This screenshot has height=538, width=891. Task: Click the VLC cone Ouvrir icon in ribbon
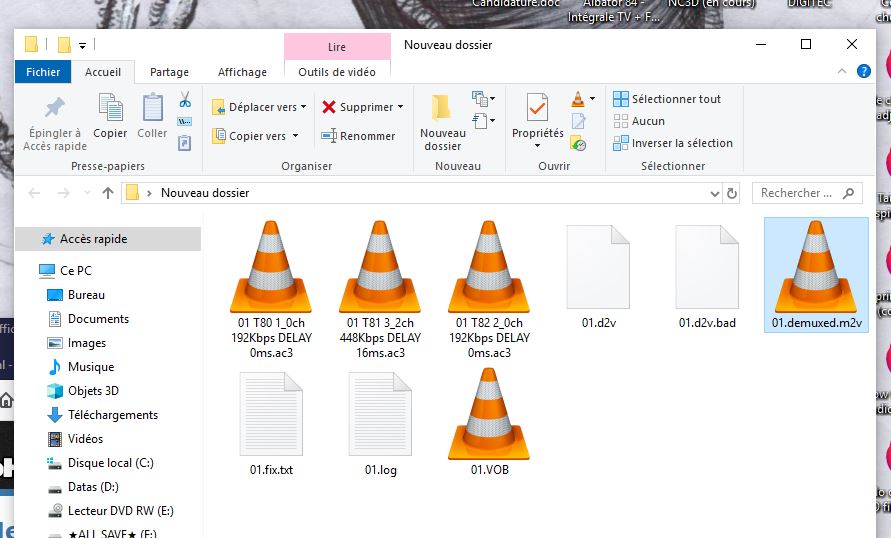click(x=578, y=99)
